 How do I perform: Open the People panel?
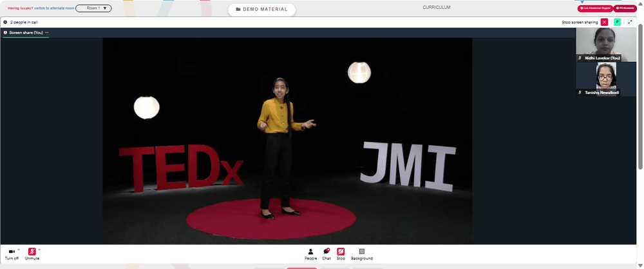[310, 254]
